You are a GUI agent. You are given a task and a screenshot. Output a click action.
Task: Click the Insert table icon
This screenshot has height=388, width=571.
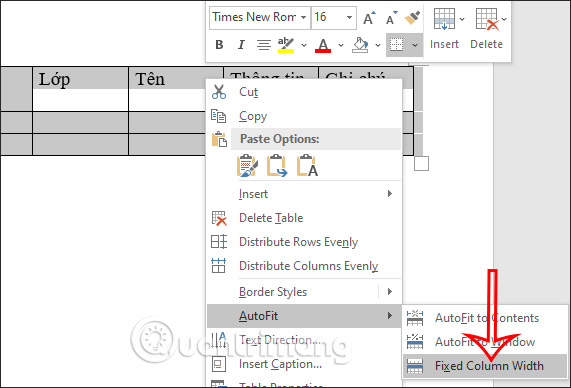(x=444, y=19)
